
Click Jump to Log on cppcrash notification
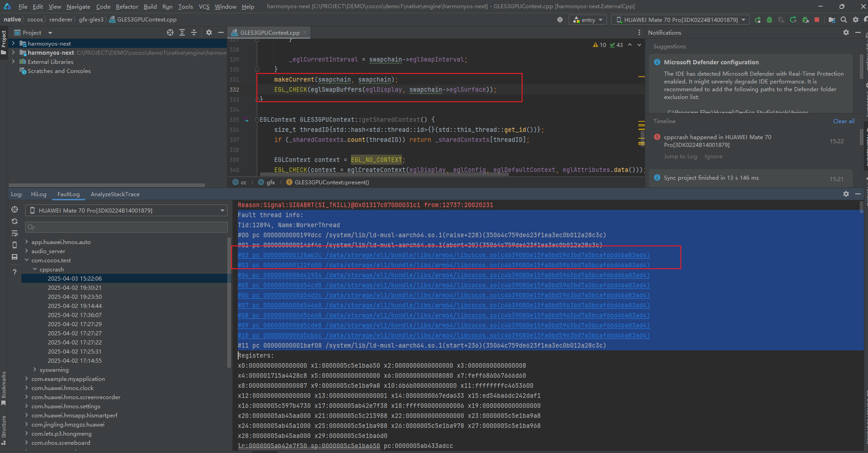click(680, 156)
